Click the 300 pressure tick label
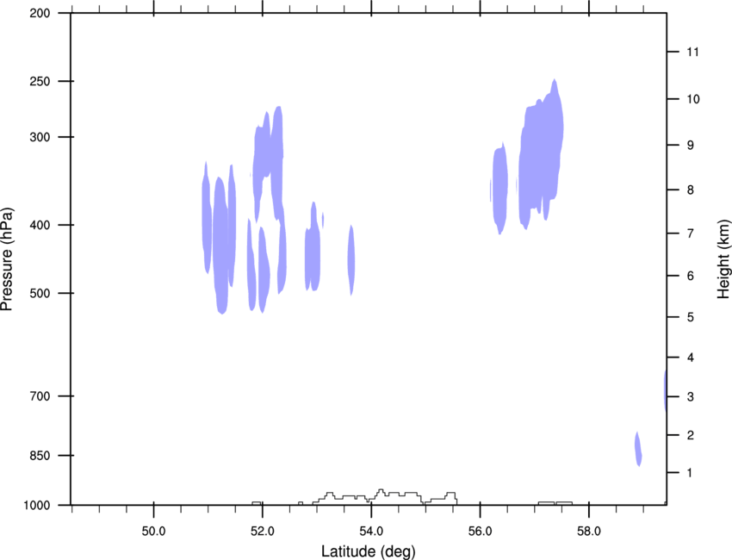Viewport: 732px width, 560px height. point(40,137)
